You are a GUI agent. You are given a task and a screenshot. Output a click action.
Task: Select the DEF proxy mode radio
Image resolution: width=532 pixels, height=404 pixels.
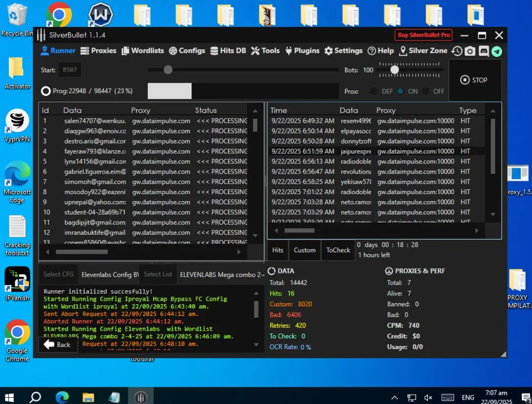(373, 91)
